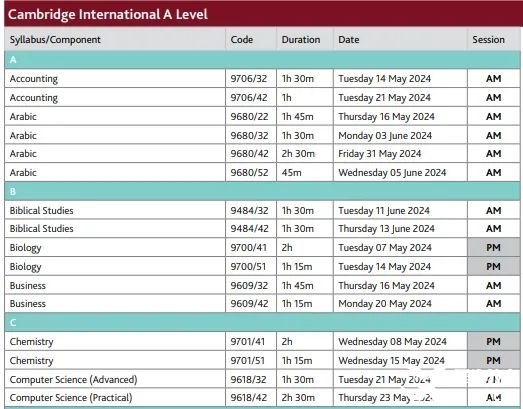This screenshot has width=523, height=409.
Task: Click the Syllabus/Component column header
Action: coord(55,40)
